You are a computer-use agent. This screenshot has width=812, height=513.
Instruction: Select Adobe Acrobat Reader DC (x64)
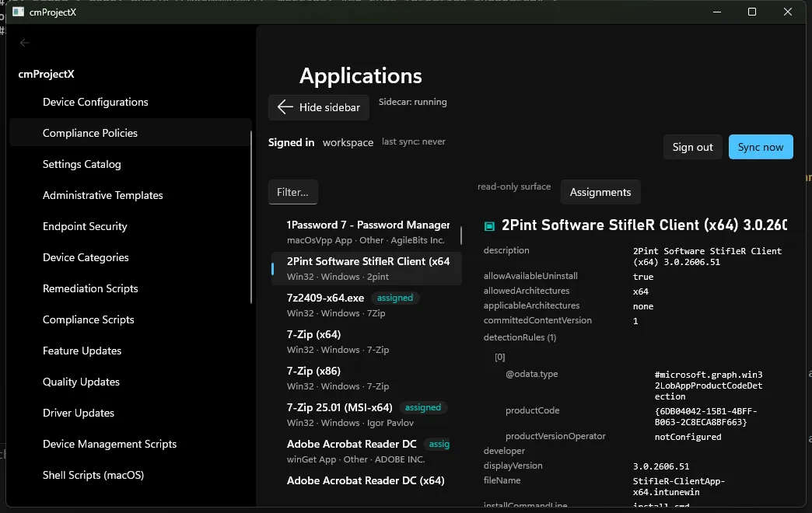tap(365, 480)
